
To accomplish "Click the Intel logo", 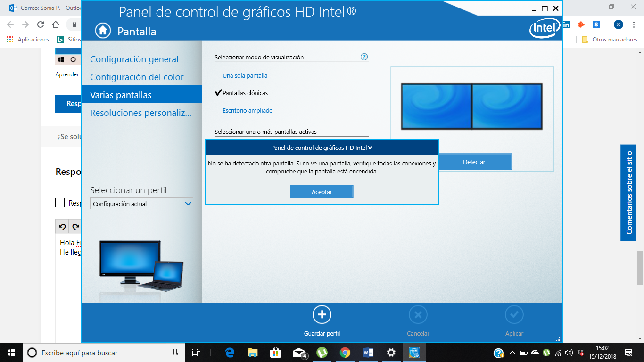I will (545, 29).
